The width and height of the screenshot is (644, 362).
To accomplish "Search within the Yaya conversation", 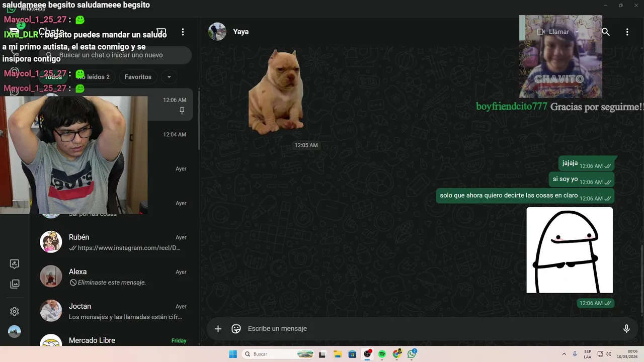I will [606, 32].
